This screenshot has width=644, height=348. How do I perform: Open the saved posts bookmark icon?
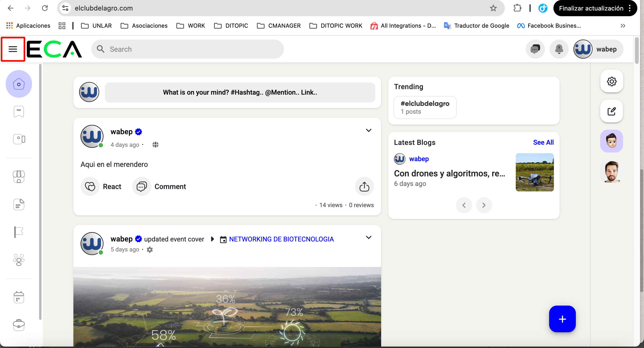click(19, 112)
